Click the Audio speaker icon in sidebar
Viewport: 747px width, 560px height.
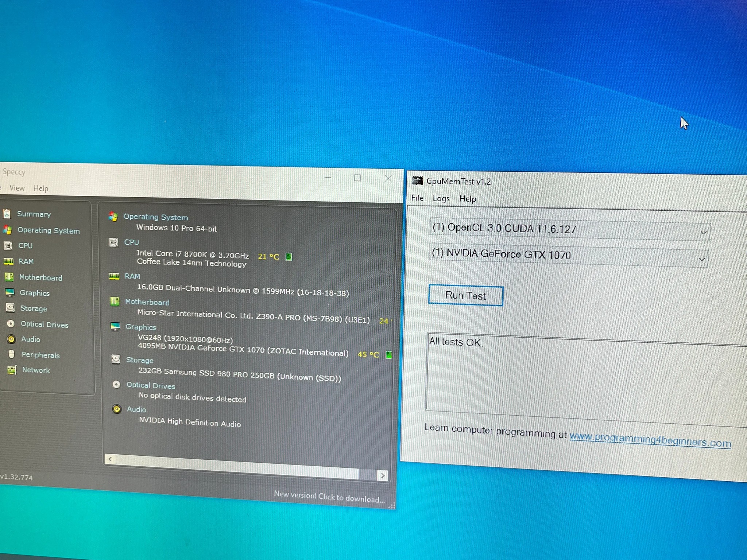[x=11, y=339]
